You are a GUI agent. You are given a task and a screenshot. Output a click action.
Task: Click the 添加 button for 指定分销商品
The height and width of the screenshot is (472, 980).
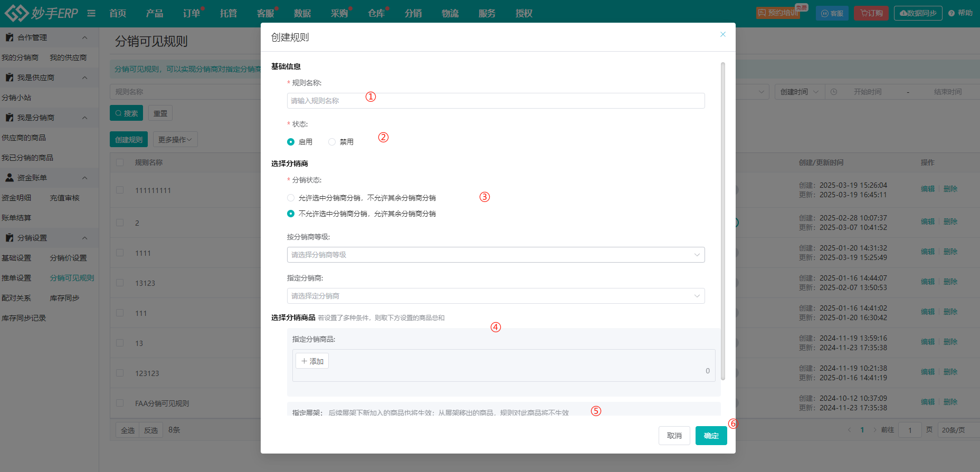[x=312, y=361]
